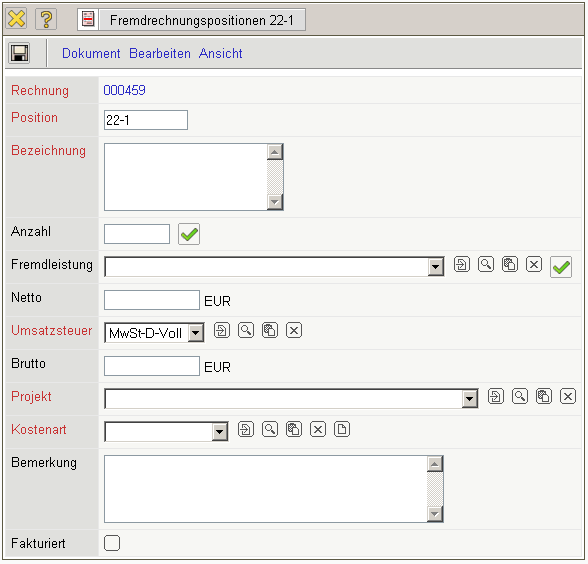Create new Kostenart via blank page icon
Image resolution: width=588 pixels, height=564 pixels.
[x=342, y=429]
